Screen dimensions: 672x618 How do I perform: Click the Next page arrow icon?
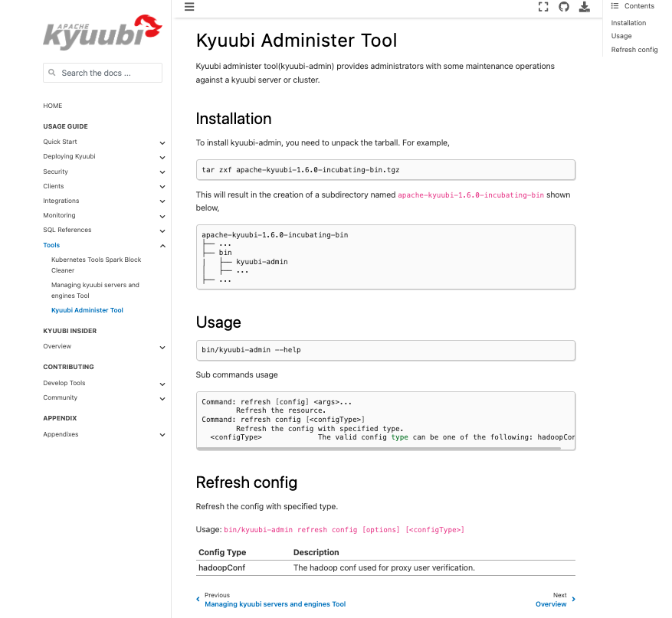[x=573, y=599]
